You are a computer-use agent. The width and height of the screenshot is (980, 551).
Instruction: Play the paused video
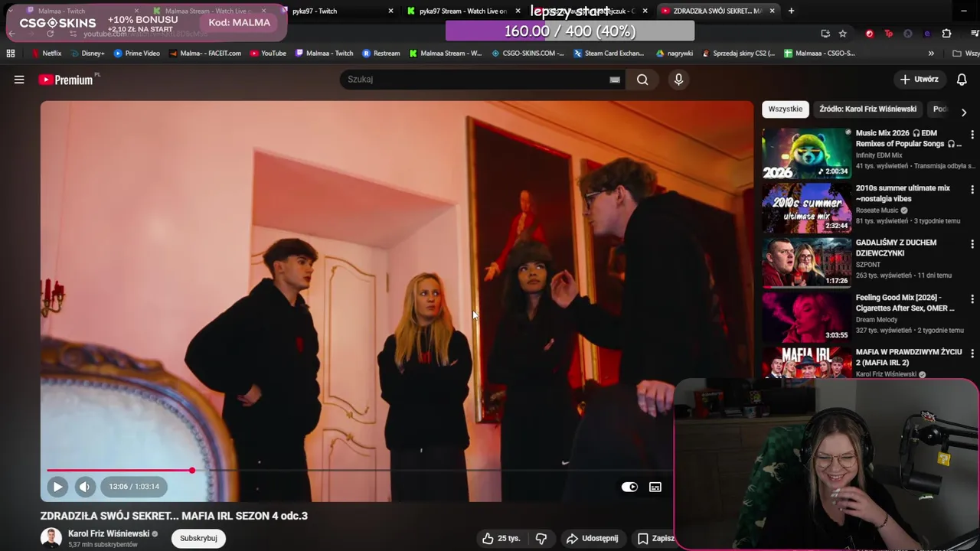57,487
